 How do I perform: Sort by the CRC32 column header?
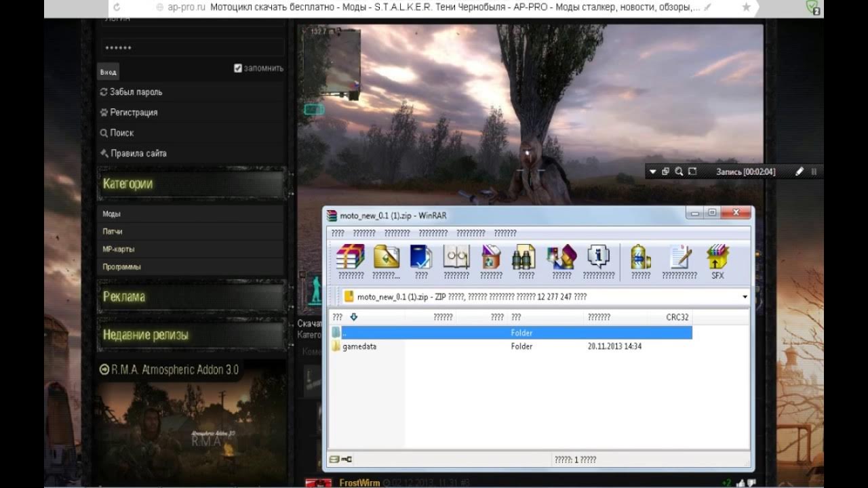point(677,317)
